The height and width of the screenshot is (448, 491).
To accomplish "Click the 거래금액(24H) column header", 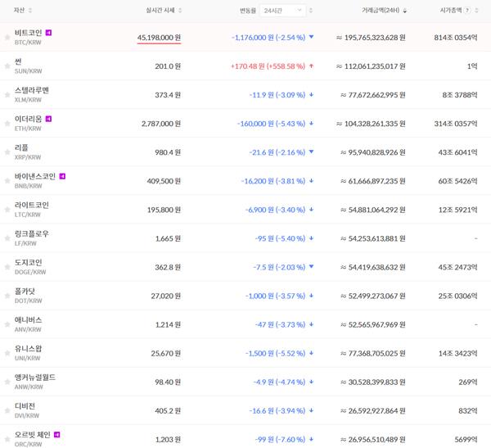I will pos(381,11).
